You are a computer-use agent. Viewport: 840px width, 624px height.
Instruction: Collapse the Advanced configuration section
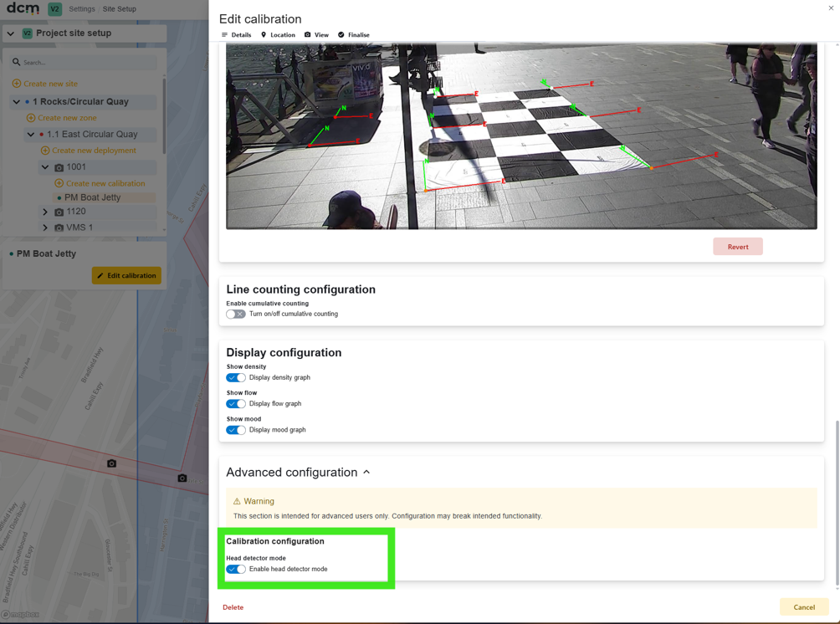point(366,472)
